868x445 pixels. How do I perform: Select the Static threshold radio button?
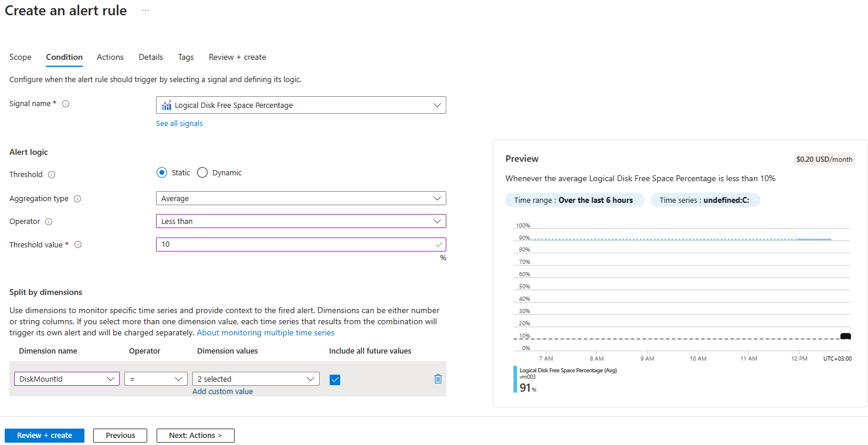[162, 172]
